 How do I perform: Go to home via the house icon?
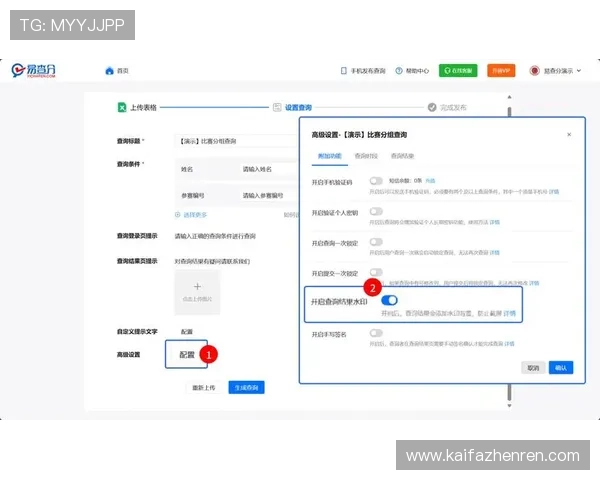click(x=109, y=71)
